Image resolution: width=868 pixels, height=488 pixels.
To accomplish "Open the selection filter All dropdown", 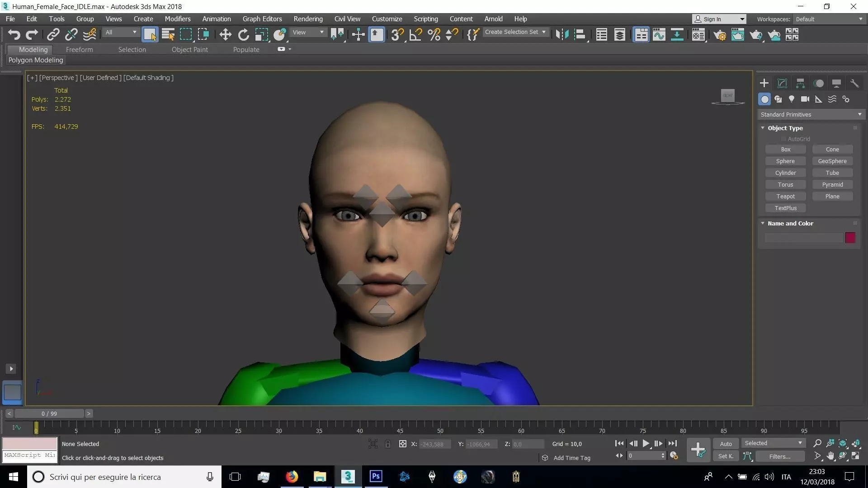I will pyautogui.click(x=121, y=32).
